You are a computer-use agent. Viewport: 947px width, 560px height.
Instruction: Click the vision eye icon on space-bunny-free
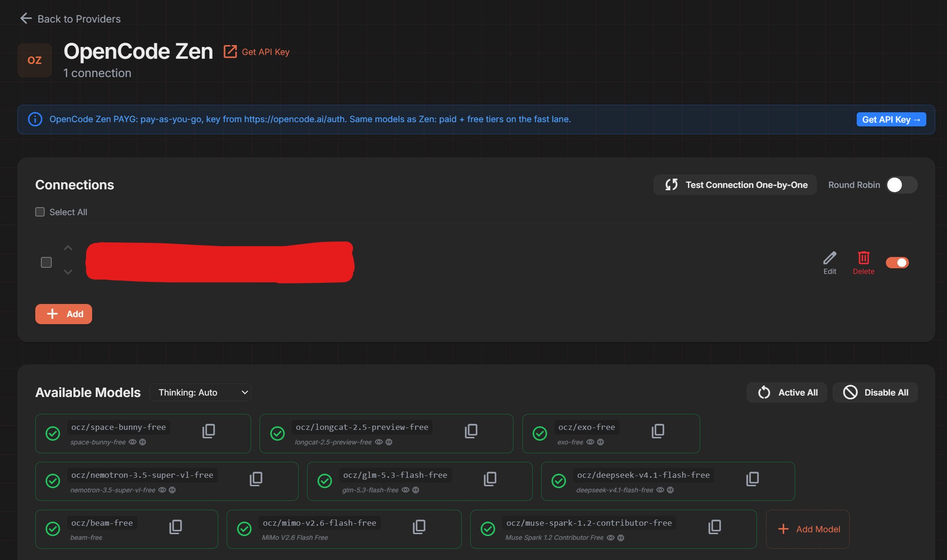click(x=133, y=442)
